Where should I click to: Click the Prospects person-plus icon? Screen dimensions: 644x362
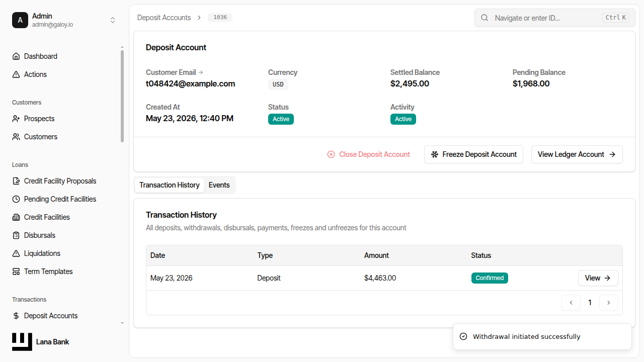coord(16,119)
